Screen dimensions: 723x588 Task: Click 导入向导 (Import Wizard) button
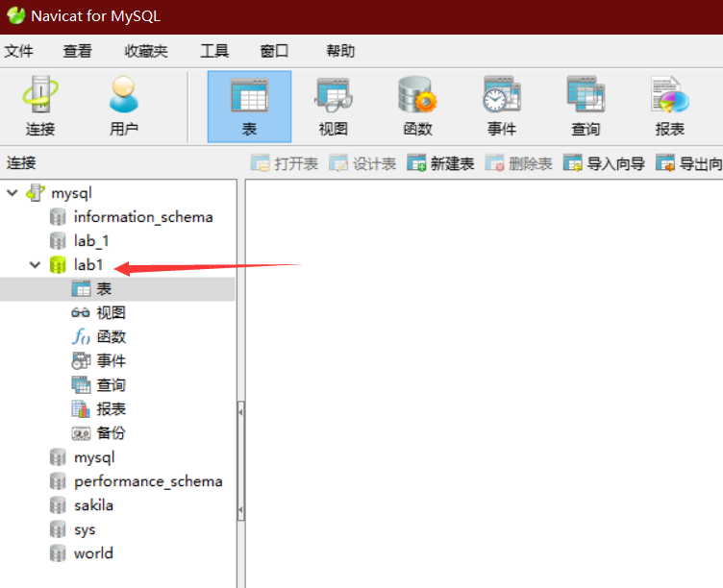604,163
